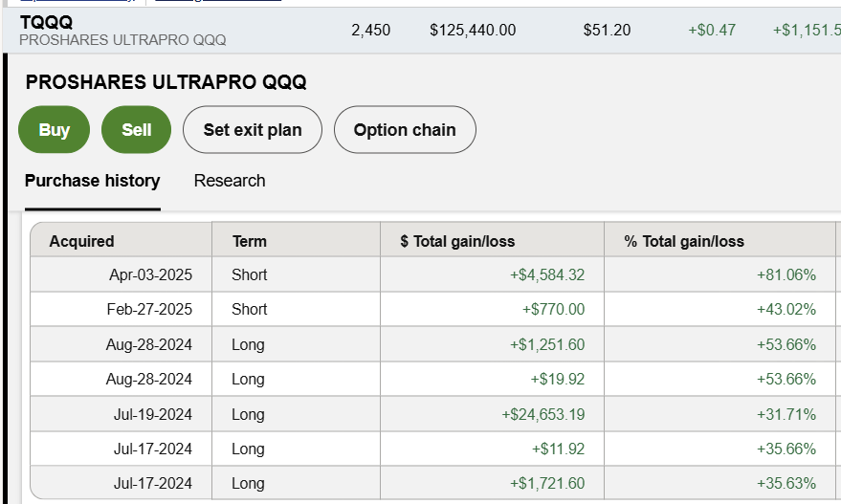
Task: Click the $51.20 last price
Action: click(x=607, y=31)
